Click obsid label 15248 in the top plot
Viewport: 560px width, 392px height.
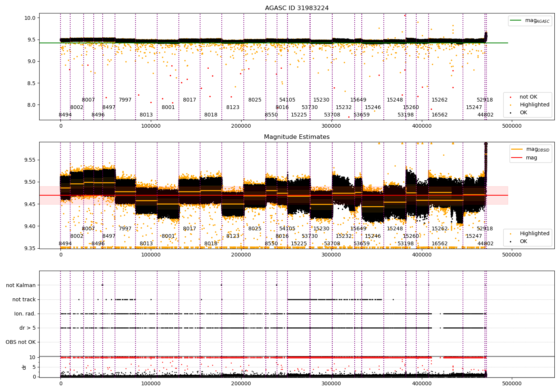395,100
